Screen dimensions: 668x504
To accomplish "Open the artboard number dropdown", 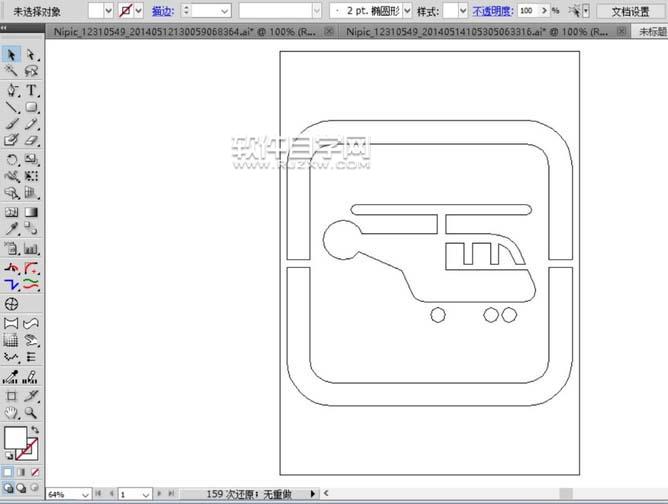I will pyautogui.click(x=146, y=494).
